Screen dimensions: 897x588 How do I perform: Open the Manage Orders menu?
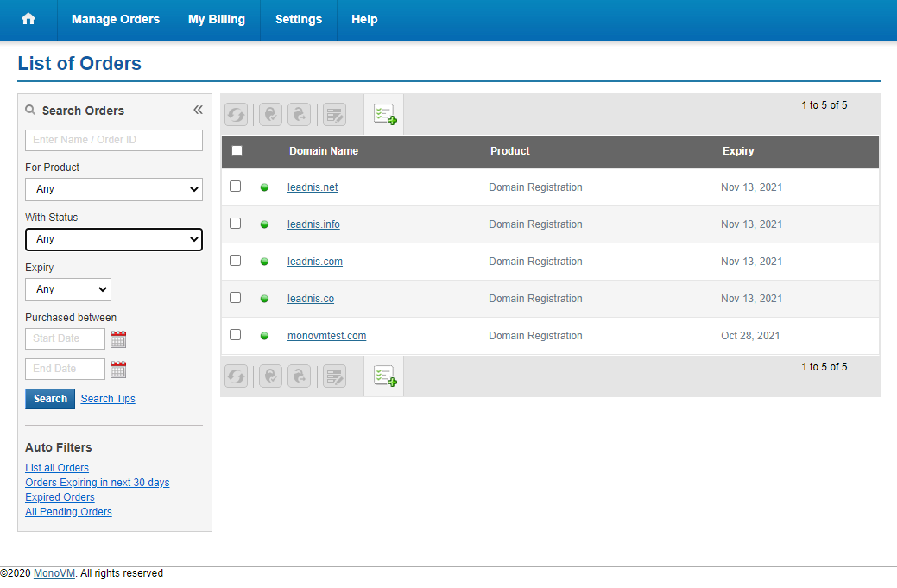tap(115, 18)
